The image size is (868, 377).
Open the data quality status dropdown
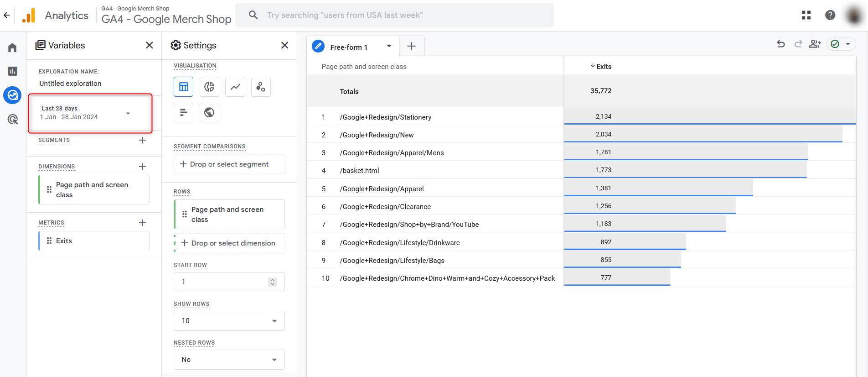[841, 44]
